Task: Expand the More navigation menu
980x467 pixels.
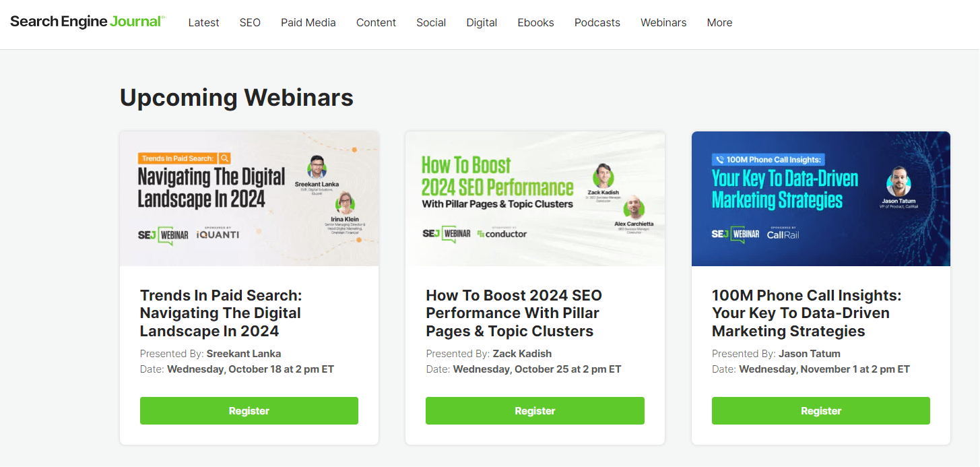Action: point(719,22)
